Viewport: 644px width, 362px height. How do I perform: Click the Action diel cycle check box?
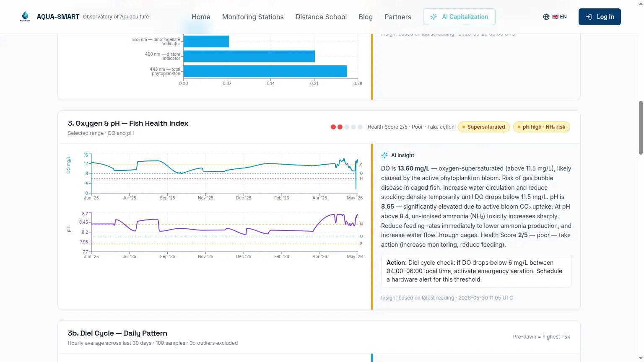[476, 271]
